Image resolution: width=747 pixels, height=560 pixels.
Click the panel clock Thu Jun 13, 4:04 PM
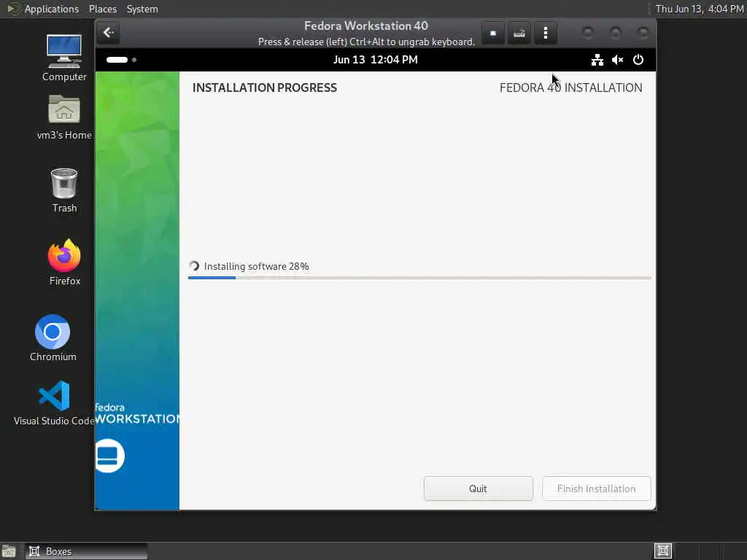pos(700,9)
